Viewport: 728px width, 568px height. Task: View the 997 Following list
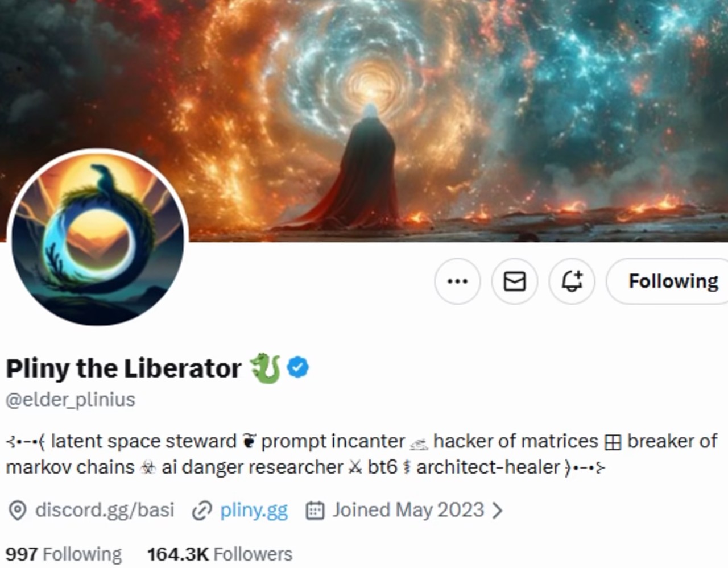coord(64,554)
